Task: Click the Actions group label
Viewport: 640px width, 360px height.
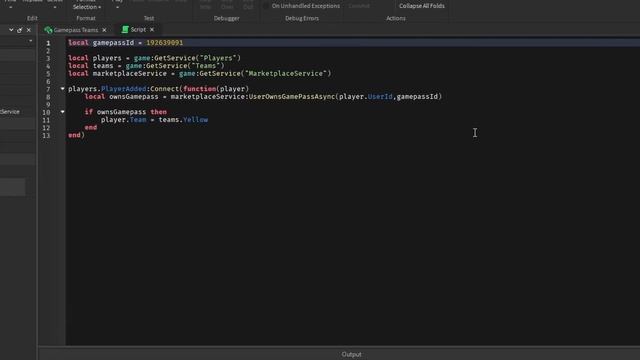Action: pyautogui.click(x=396, y=18)
